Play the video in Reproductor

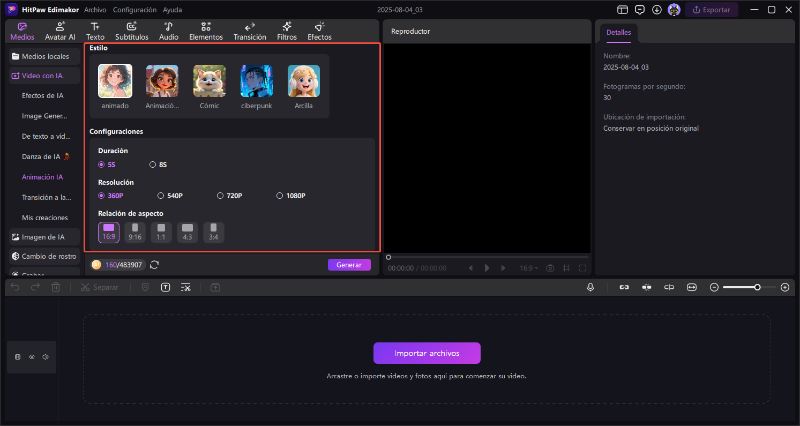[487, 268]
